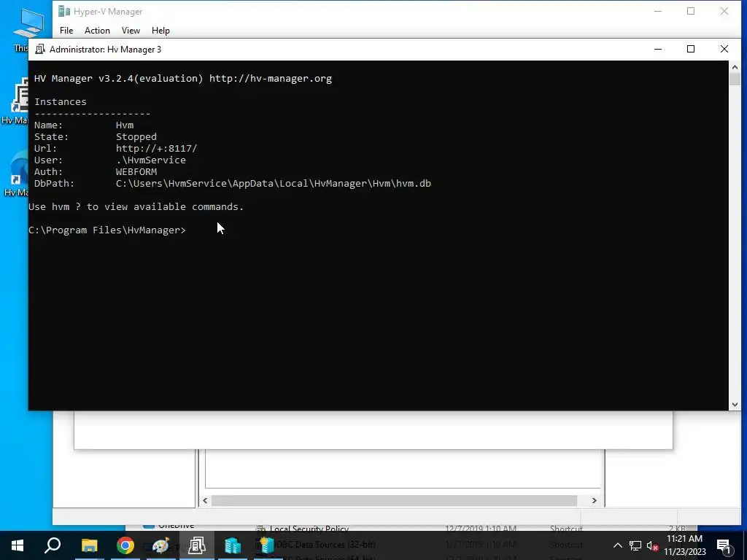747x560 pixels.
Task: Open the Windows Start menu
Action: [18, 545]
